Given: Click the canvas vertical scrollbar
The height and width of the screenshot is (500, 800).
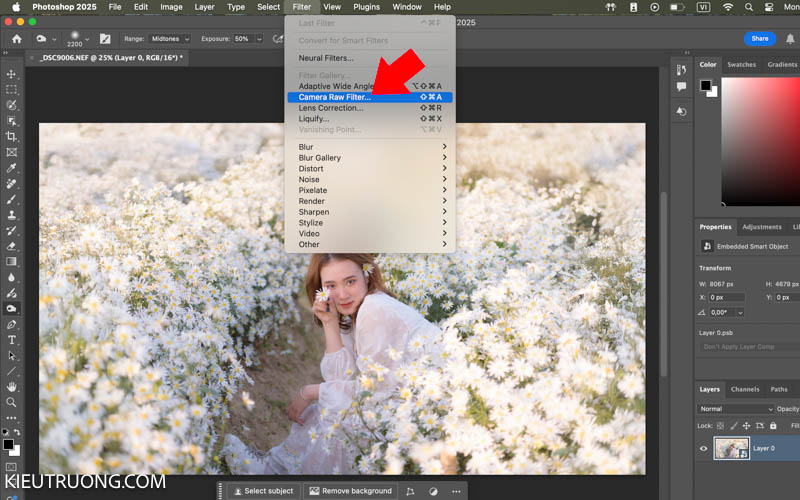Looking at the screenshot, I should tap(663, 283).
